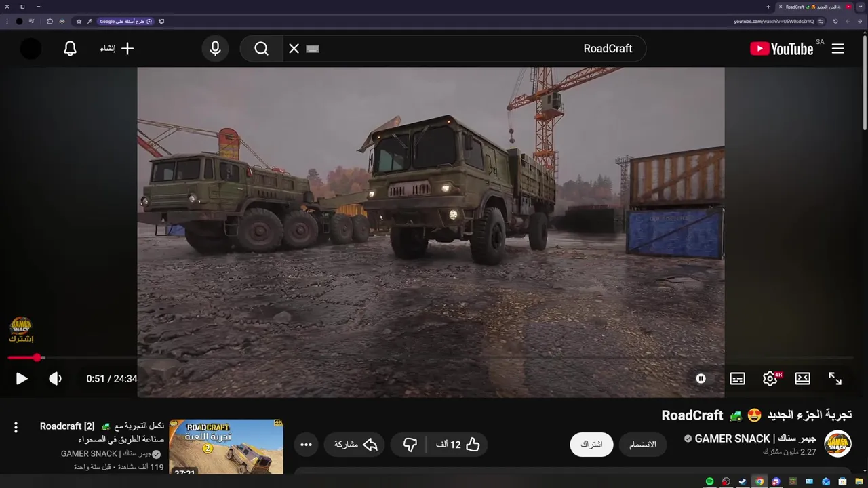Open the YouTube guide menu

pos(838,49)
